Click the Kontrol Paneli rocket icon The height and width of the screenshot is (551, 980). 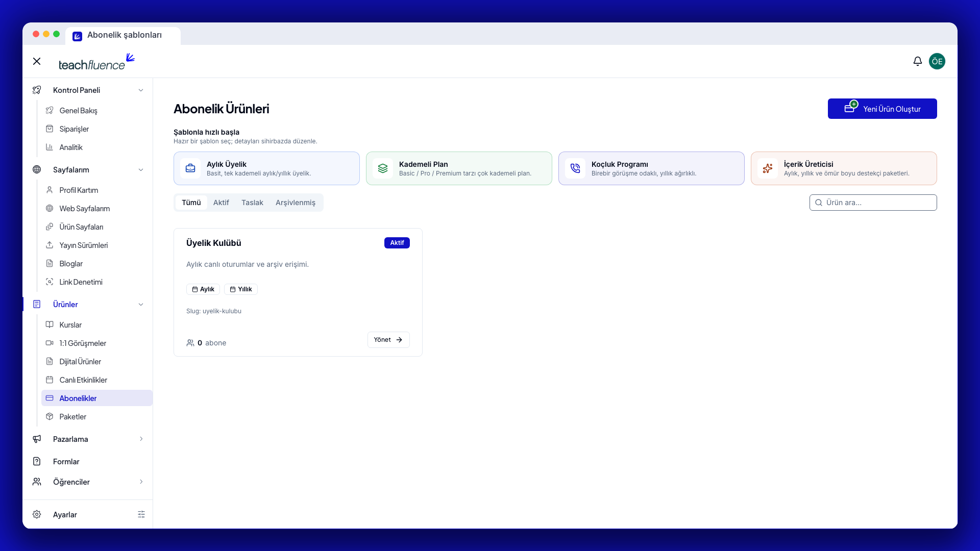37,90
